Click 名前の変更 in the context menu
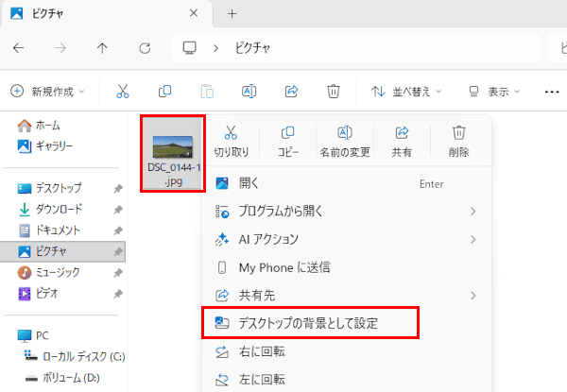The width and height of the screenshot is (567, 392). tap(345, 141)
